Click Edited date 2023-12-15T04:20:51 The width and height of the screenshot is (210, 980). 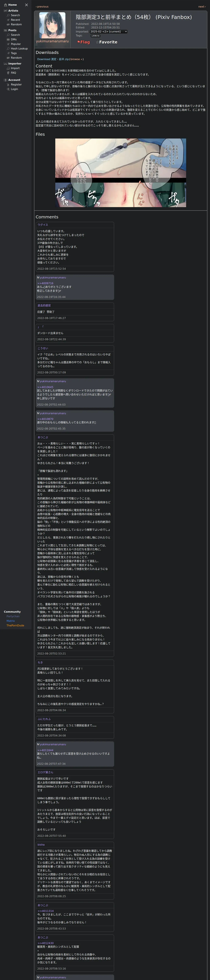tap(105, 28)
